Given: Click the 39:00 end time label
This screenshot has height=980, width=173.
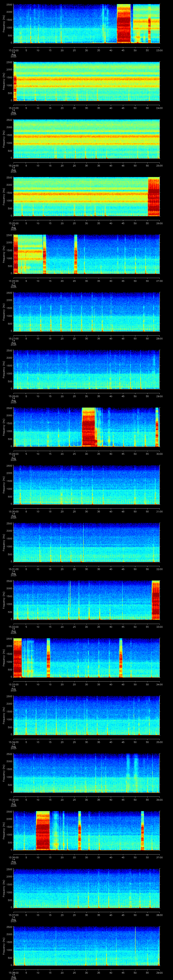Looking at the screenshot, I should 159,972.
